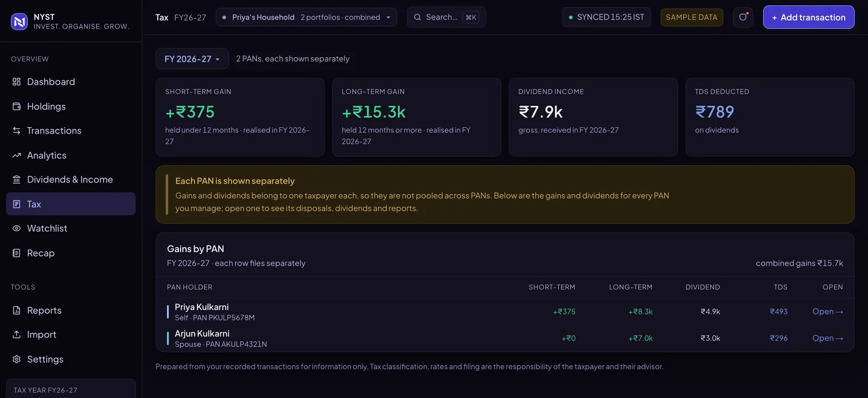The height and width of the screenshot is (398, 868).
Task: Click the PAN HOLDER column header
Action: [x=189, y=287]
